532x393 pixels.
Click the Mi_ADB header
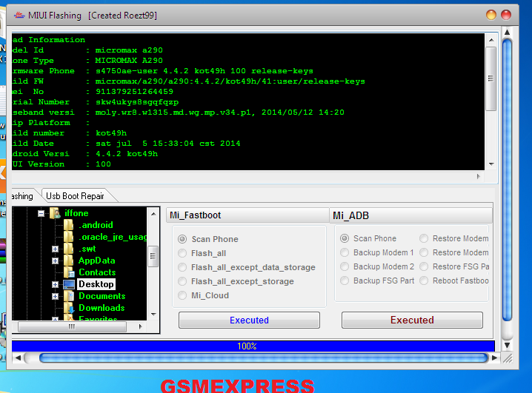click(x=411, y=215)
